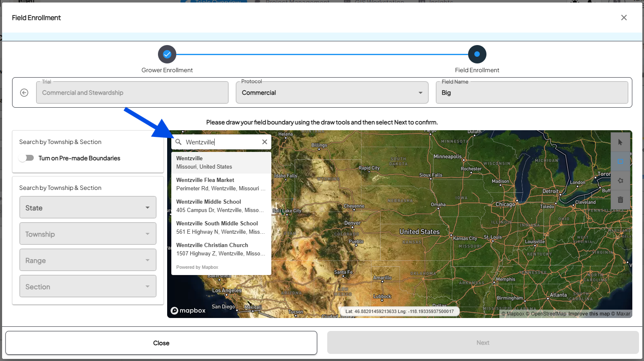Click the magnifier search icon in map
Viewport: 644px width, 361px height.
[x=178, y=142]
